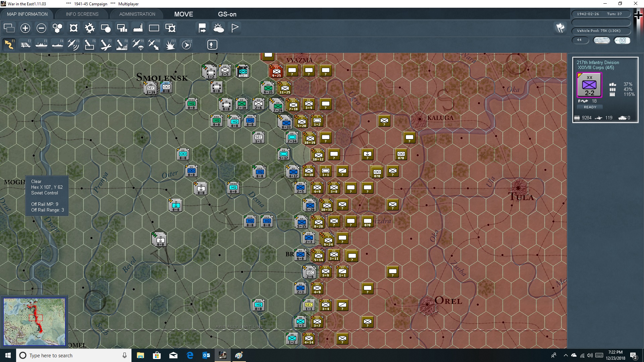Image resolution: width=644 pixels, height=362 pixels.
Task: Select Bomb unit mode F6 icon
Action: click(x=90, y=45)
